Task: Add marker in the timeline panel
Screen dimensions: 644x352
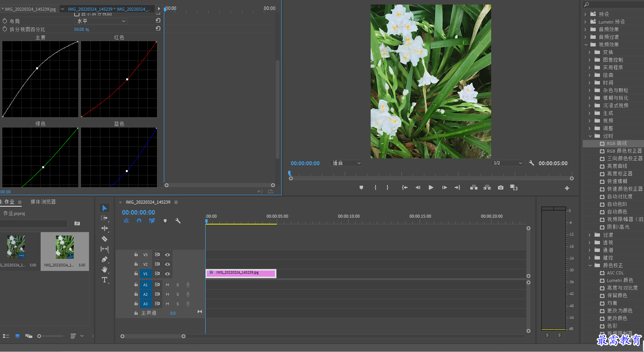Action: coord(165,221)
